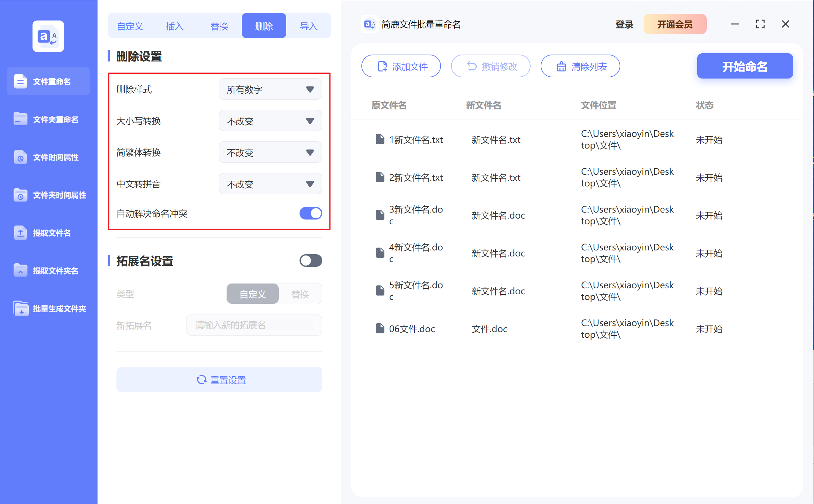814x504 pixels.
Task: Click the 重置设置 button
Action: click(x=219, y=379)
